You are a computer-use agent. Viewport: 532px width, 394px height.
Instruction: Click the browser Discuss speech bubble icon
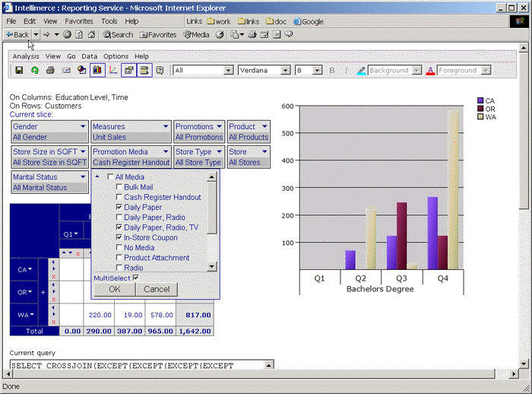pos(289,34)
